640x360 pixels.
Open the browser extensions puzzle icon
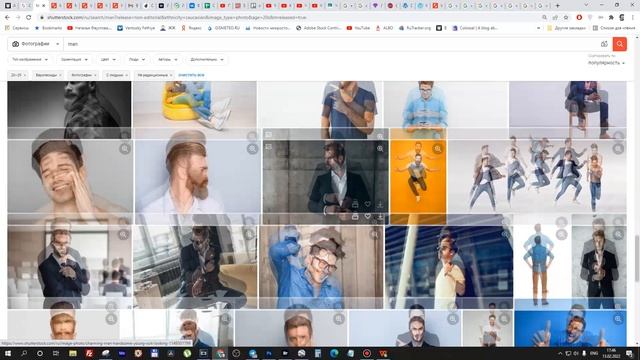pyautogui.click(x=611, y=18)
